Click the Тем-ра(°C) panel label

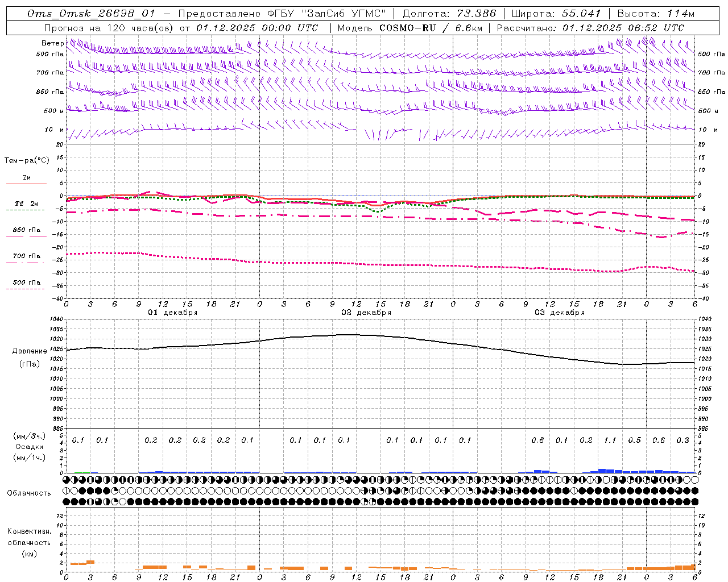(27, 161)
